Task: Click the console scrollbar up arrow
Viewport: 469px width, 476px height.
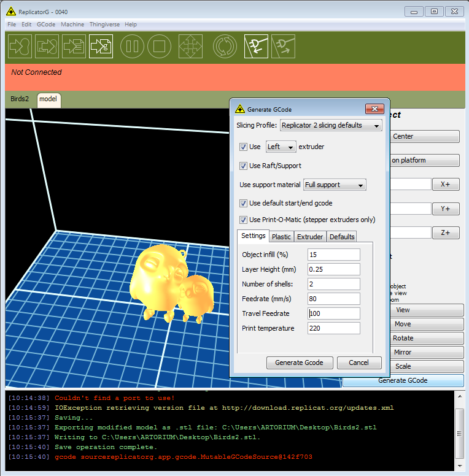Action: point(460,396)
